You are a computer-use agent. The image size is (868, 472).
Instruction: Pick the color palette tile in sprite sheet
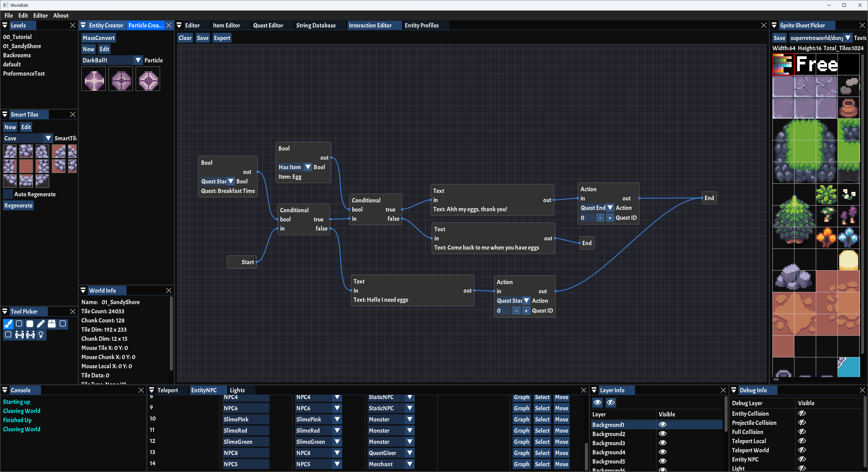tap(783, 64)
